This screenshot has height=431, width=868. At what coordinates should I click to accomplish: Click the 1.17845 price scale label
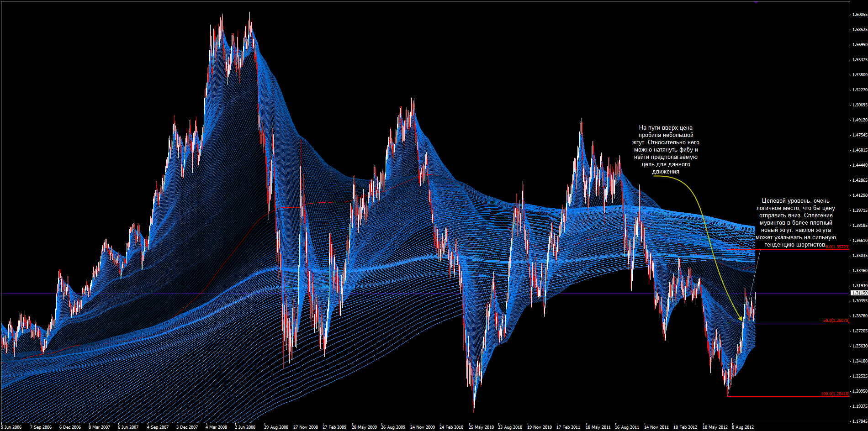[860, 421]
